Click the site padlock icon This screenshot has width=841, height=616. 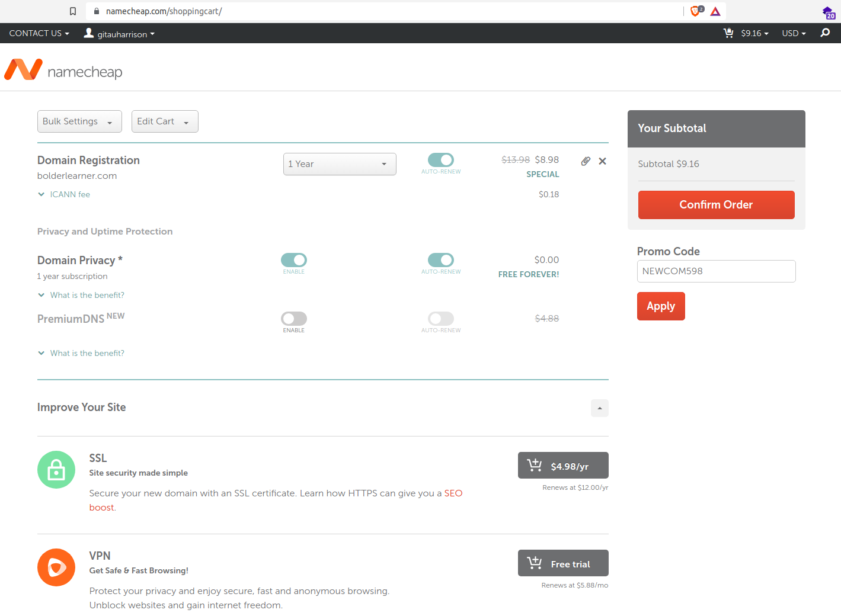(97, 11)
